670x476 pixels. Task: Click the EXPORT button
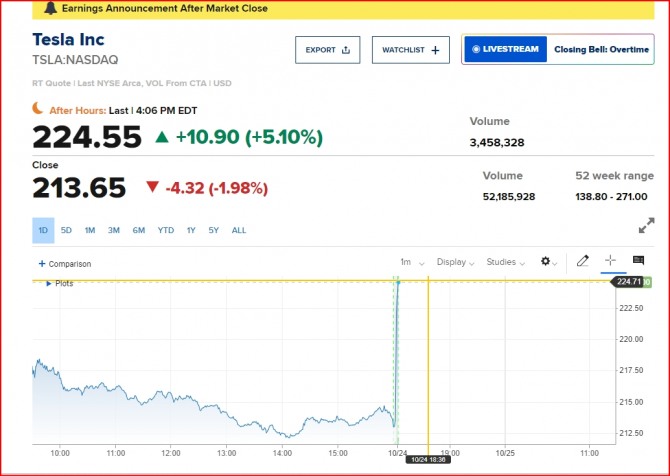(x=328, y=50)
